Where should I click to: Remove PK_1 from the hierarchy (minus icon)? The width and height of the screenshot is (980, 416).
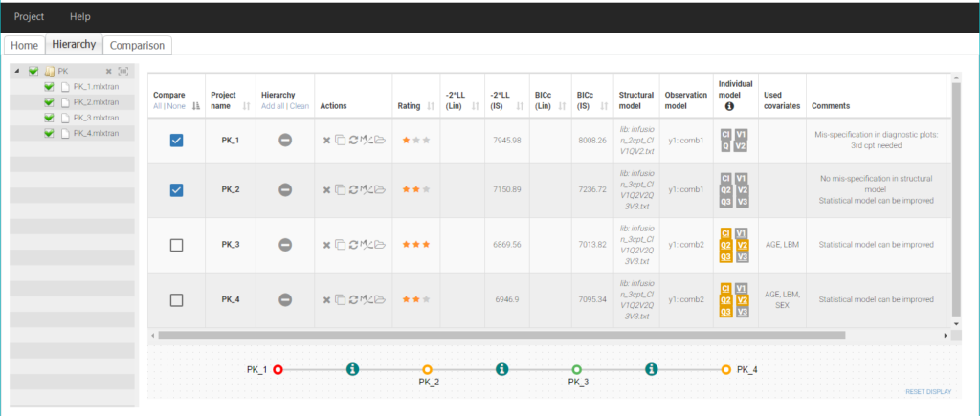click(x=284, y=140)
